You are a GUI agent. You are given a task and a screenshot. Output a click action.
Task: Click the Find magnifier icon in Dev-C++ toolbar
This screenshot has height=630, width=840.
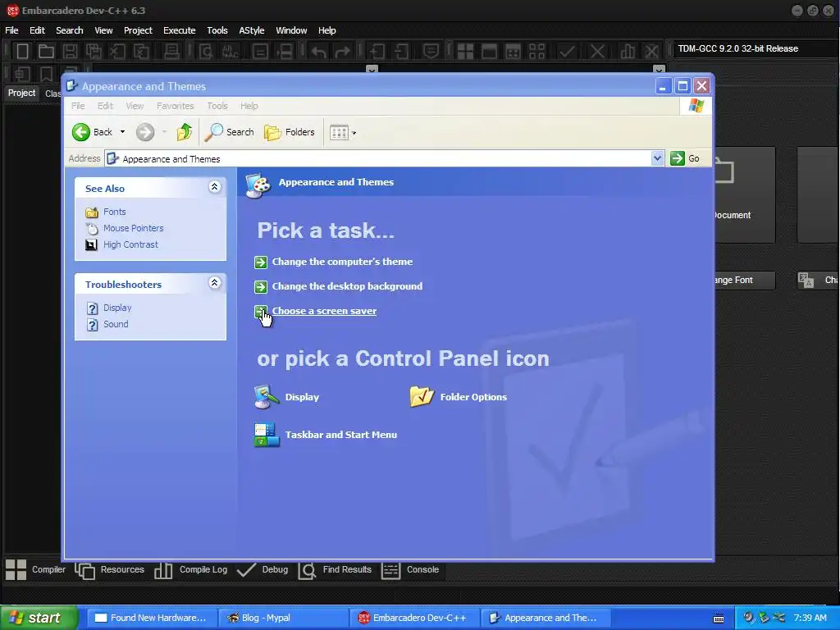(x=206, y=52)
